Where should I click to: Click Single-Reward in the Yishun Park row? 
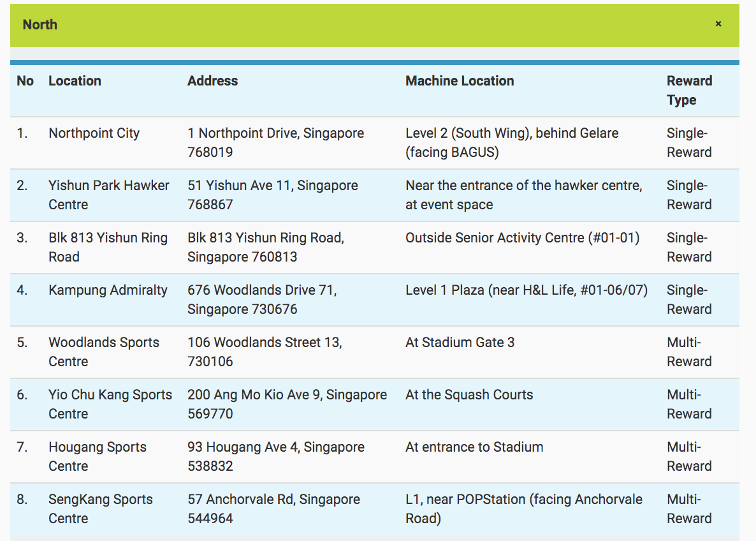point(690,195)
